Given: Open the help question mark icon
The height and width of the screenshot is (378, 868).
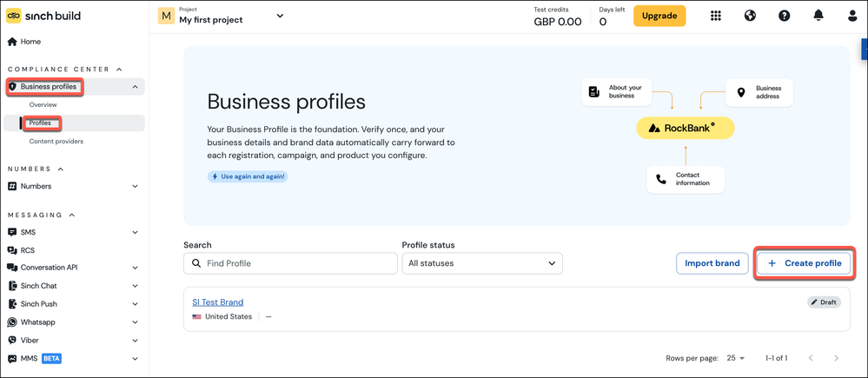Looking at the screenshot, I should pos(784,16).
